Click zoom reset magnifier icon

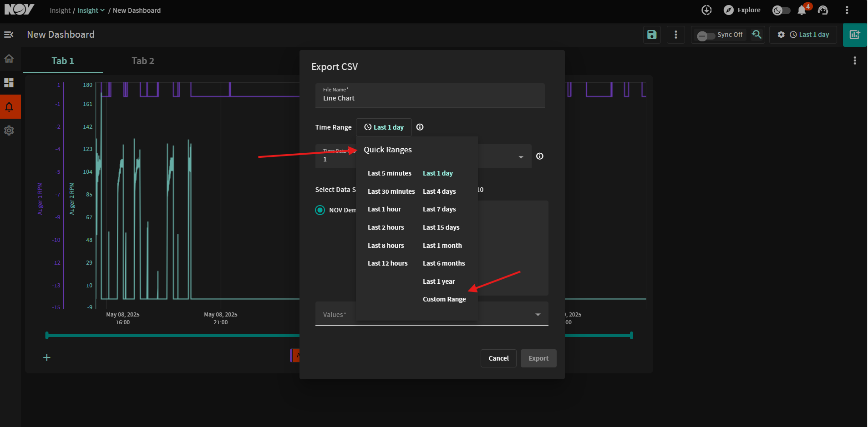click(756, 35)
